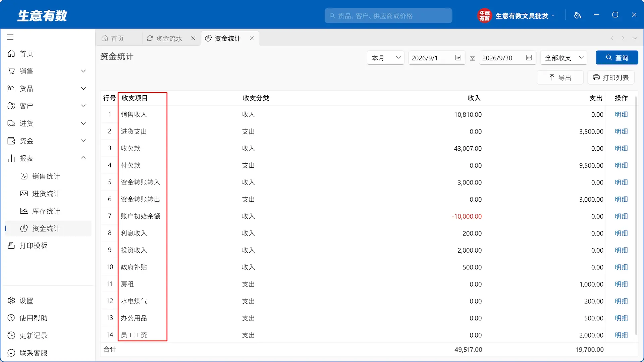Open calendar for end date 2026/9/30
This screenshot has height=362, width=644.
(529, 58)
